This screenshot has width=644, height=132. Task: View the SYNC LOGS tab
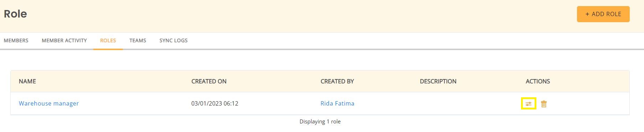[x=173, y=40]
